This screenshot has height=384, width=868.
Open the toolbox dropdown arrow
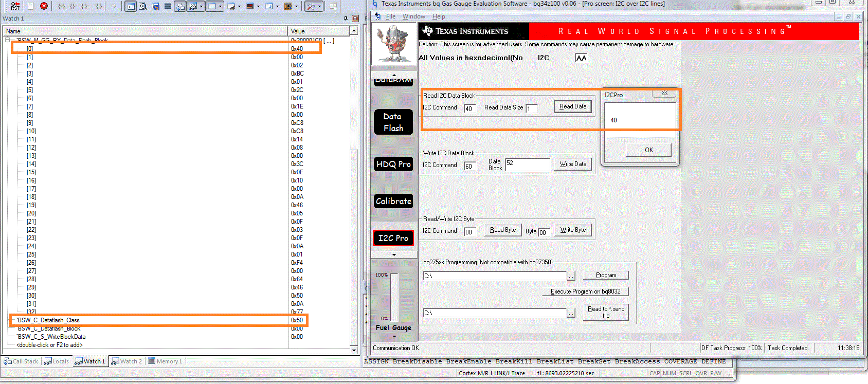[319, 6]
